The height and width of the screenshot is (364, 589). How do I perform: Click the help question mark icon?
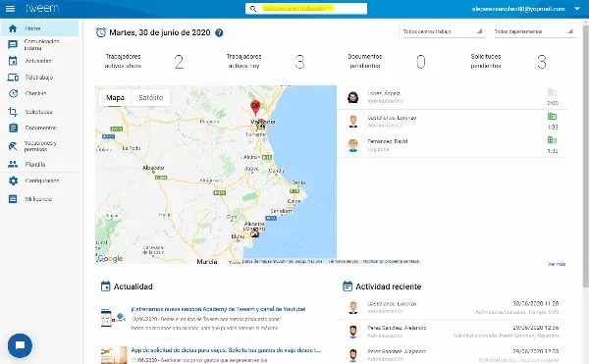(219, 33)
